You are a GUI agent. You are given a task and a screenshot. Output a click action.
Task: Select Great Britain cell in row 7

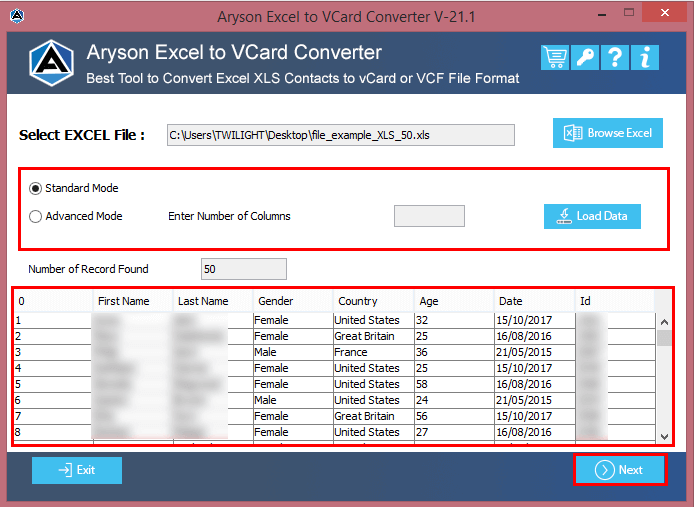[x=374, y=416]
